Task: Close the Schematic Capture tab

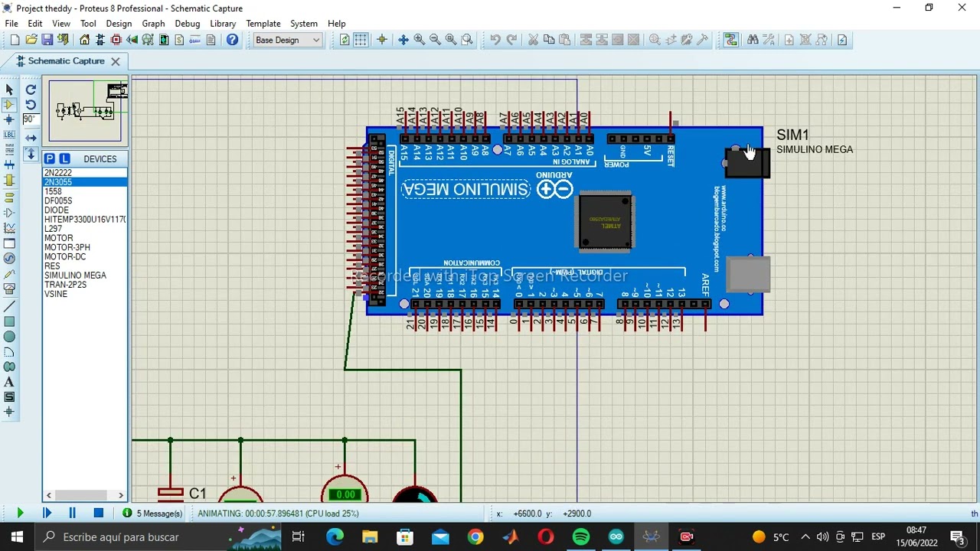Action: click(116, 61)
